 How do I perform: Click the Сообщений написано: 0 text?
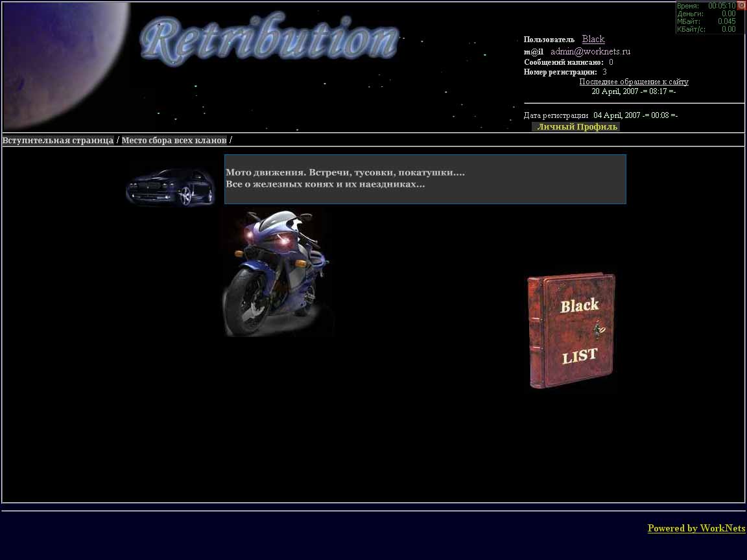tap(568, 62)
